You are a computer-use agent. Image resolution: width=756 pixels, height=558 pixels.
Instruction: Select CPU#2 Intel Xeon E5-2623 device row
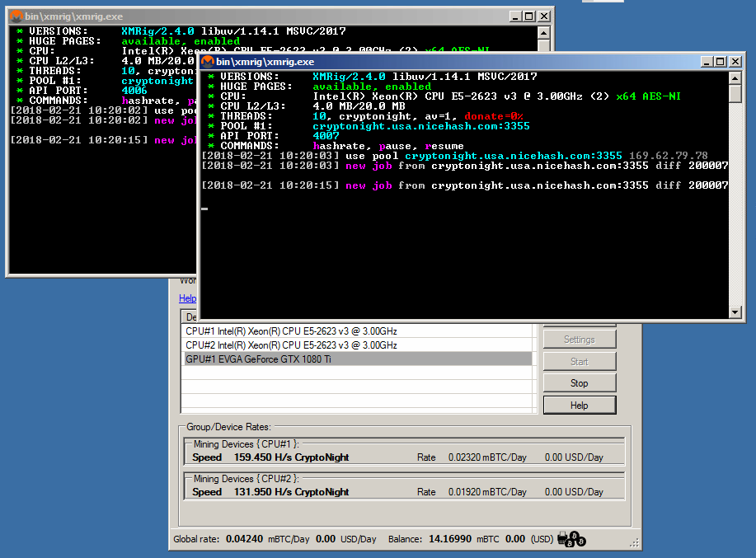[358, 345]
